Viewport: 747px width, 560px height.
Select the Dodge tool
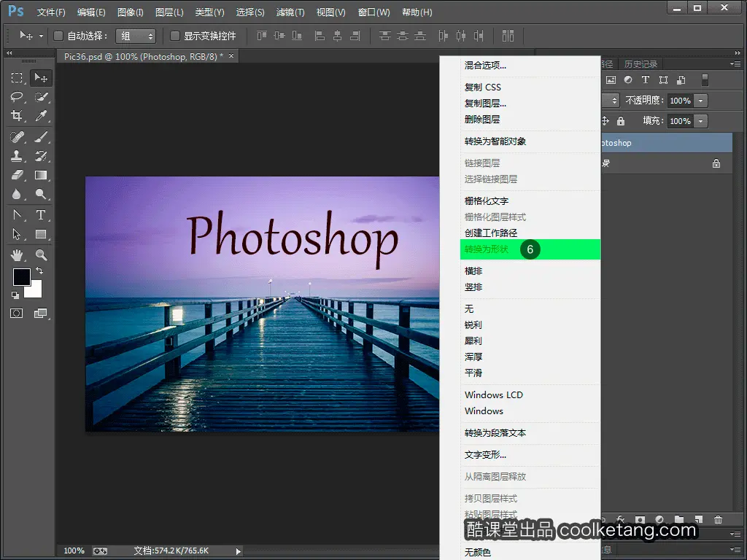click(x=41, y=194)
